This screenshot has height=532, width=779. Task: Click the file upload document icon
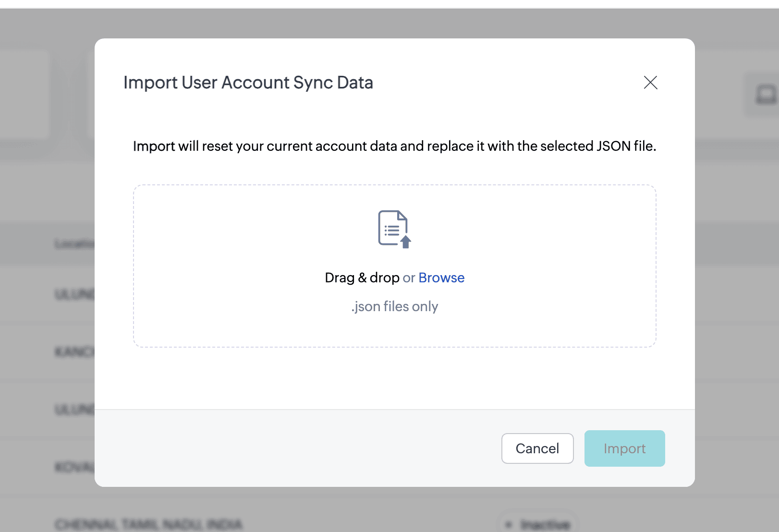tap(392, 228)
